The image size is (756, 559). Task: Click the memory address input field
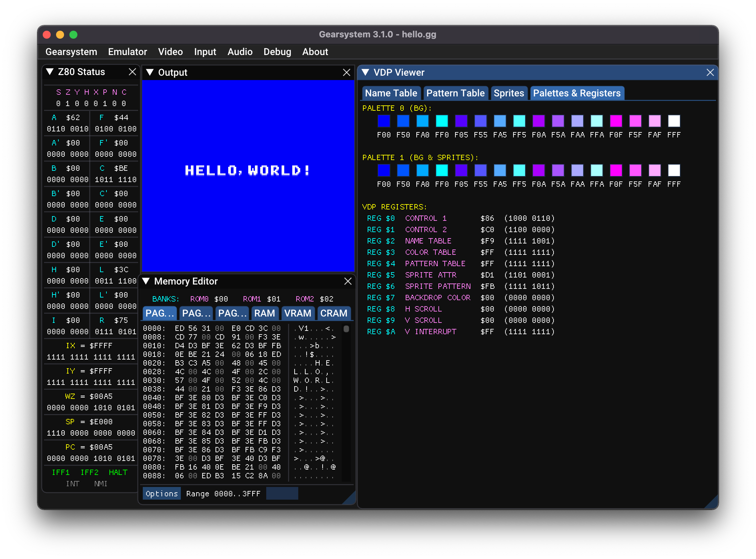click(282, 494)
